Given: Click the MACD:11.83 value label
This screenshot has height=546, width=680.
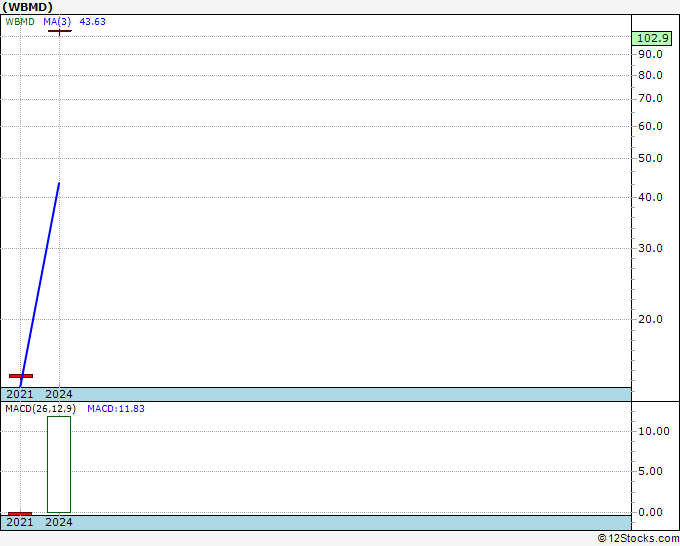Looking at the screenshot, I should [116, 409].
